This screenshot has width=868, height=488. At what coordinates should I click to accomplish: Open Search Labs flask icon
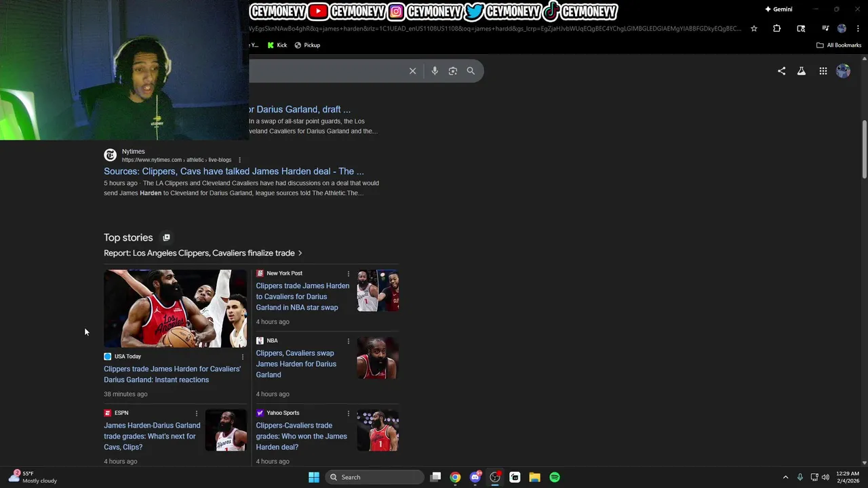pyautogui.click(x=801, y=70)
